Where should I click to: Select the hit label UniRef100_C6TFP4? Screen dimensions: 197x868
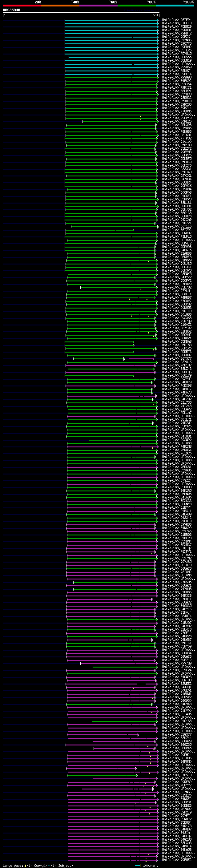tap(177, 20)
